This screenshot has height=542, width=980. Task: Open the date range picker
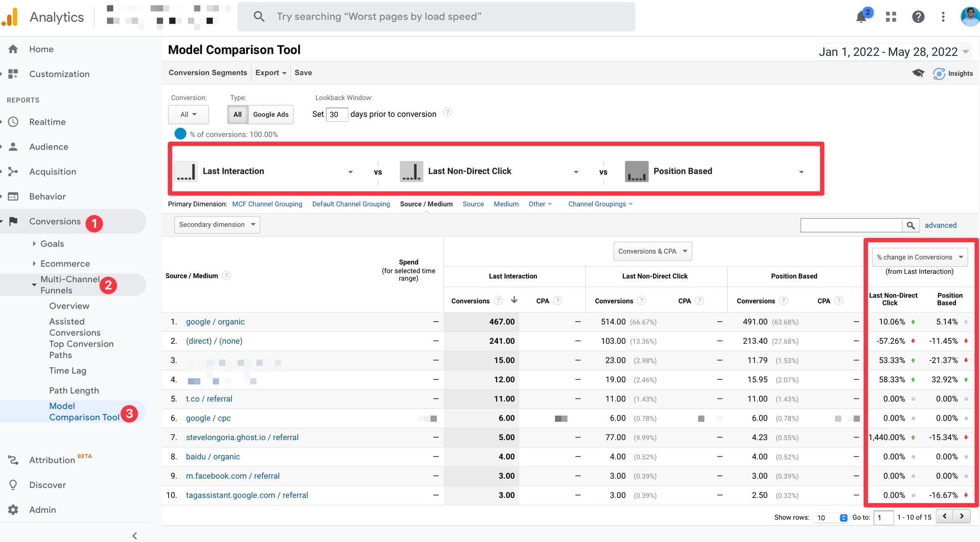tap(893, 52)
